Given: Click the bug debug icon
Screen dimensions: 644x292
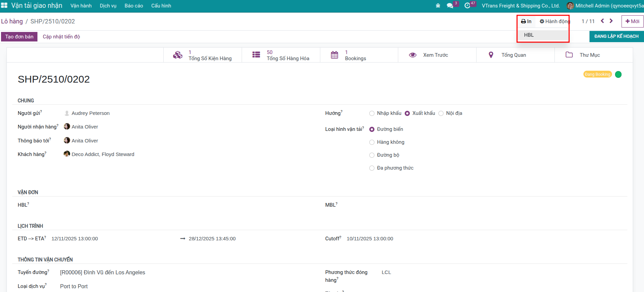Looking at the screenshot, I should pyautogui.click(x=438, y=6).
